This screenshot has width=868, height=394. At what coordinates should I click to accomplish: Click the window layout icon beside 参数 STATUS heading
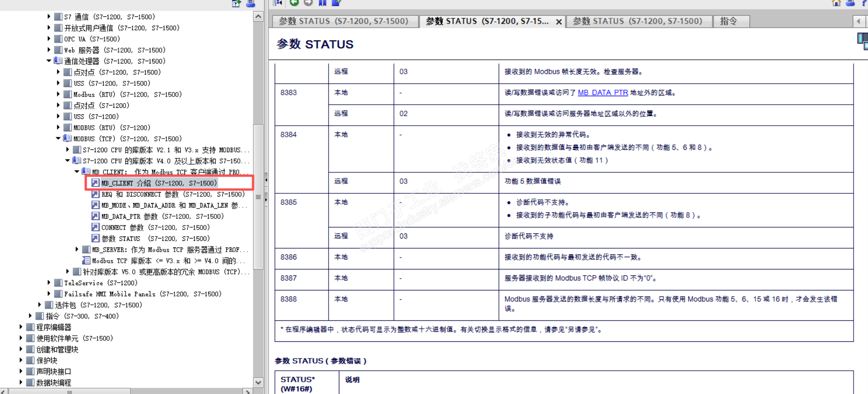(x=863, y=41)
